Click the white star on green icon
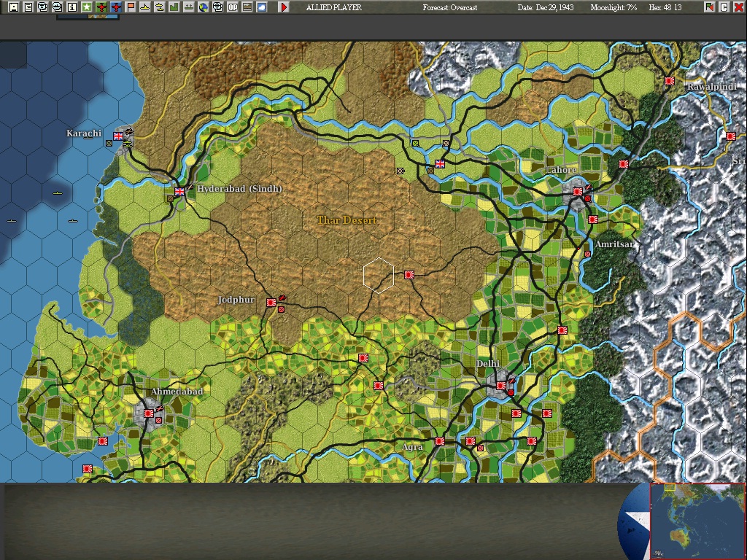The width and height of the screenshot is (747, 560). point(87,7)
